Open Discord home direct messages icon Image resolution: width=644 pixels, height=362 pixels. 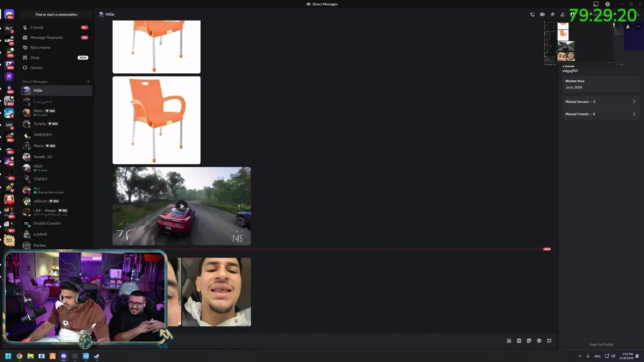pyautogui.click(x=9, y=15)
